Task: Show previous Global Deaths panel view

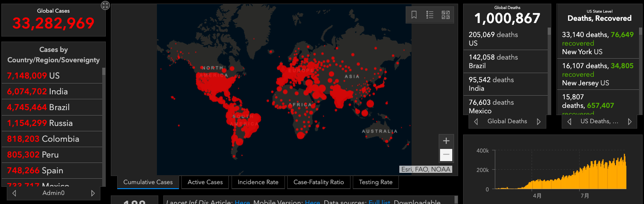Action: click(476, 121)
